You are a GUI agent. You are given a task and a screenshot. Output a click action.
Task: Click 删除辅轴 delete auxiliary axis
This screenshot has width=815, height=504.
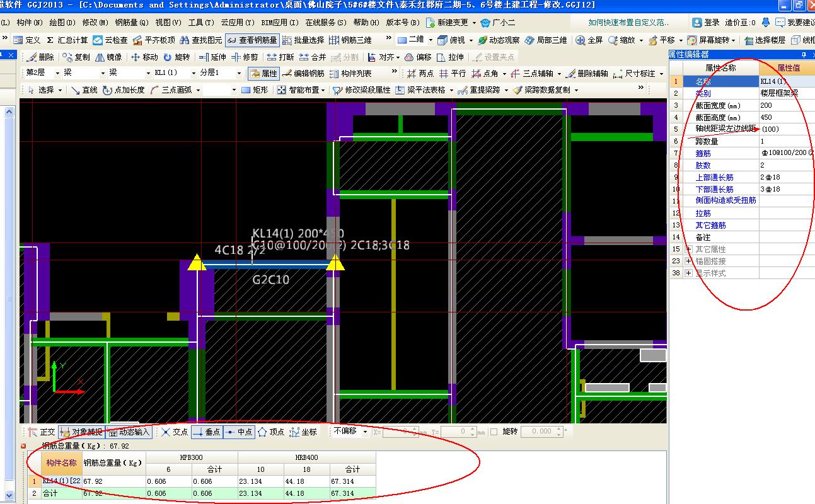587,73
